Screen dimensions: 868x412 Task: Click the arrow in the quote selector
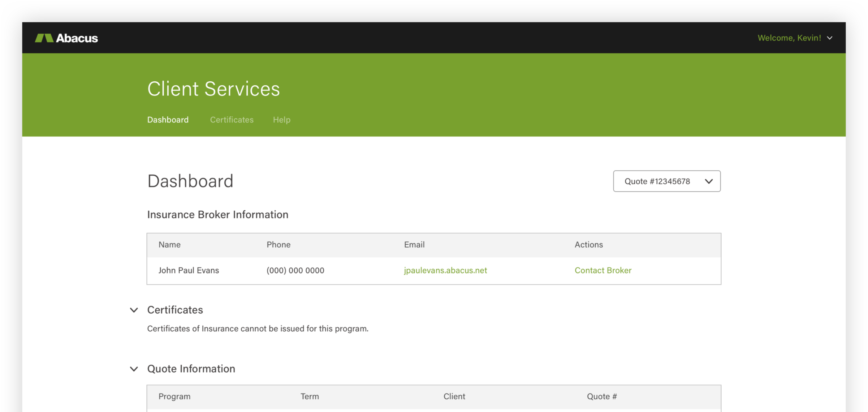[709, 181]
